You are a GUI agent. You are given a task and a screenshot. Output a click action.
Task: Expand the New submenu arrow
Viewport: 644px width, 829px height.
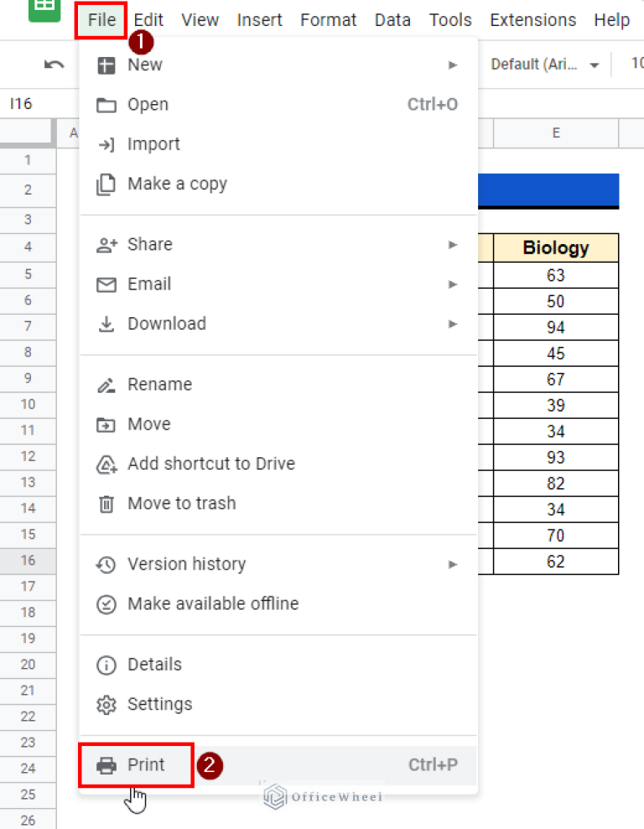coord(453,65)
